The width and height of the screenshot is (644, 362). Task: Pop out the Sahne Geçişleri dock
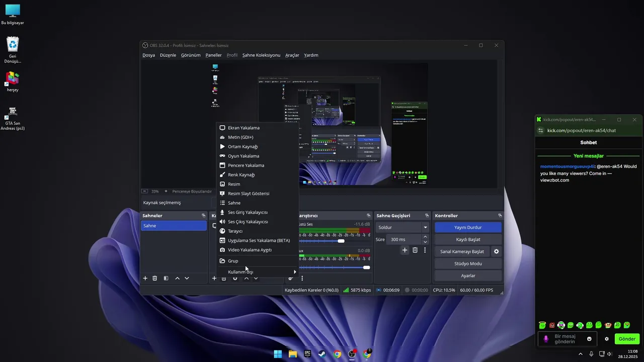pos(427,216)
